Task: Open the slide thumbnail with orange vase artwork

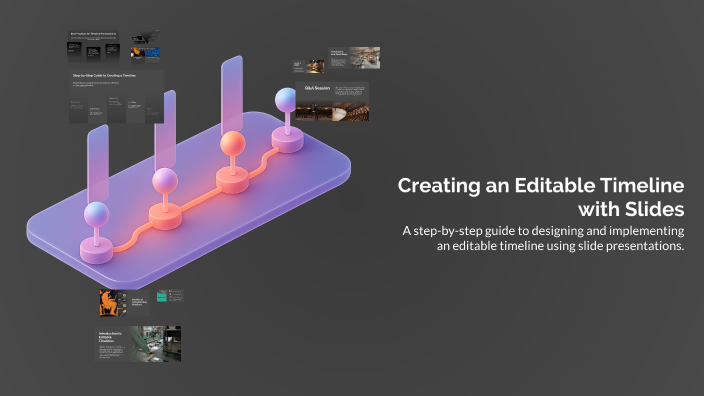Action: pyautogui.click(x=124, y=303)
